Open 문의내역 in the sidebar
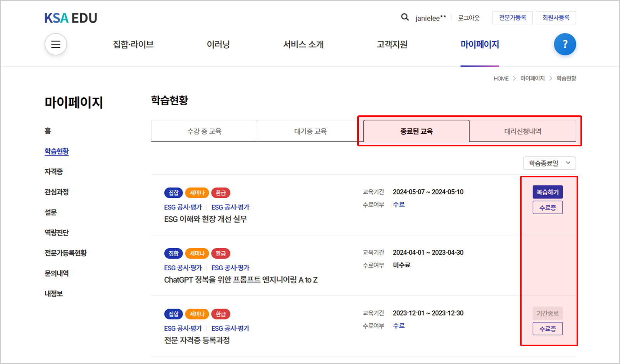The height and width of the screenshot is (364, 620). (x=57, y=273)
